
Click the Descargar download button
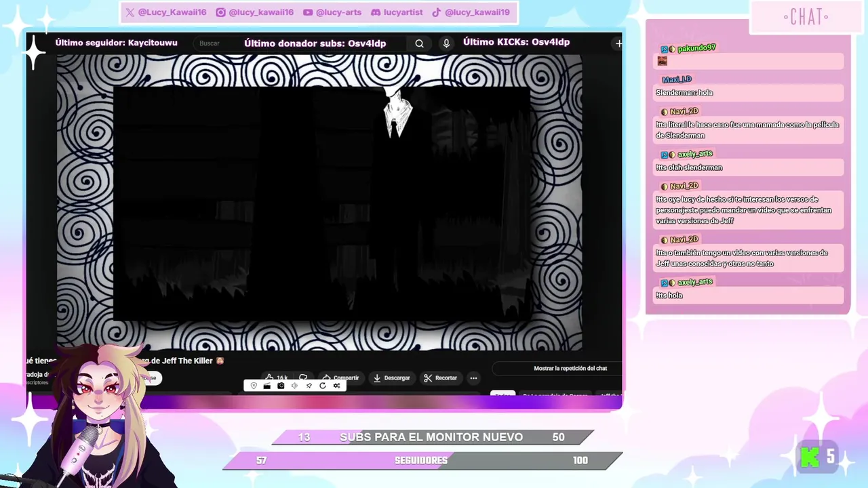point(391,378)
